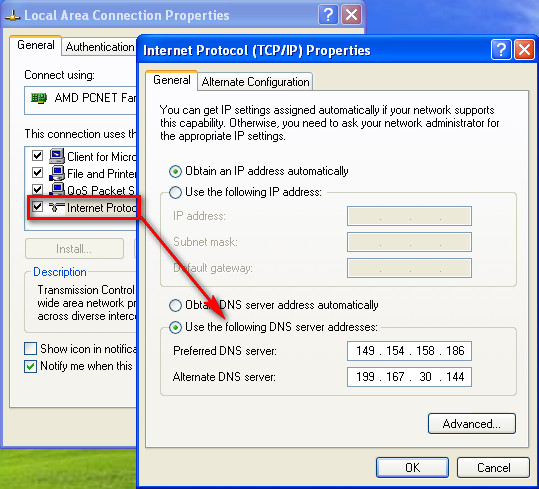This screenshot has width=539, height=489.
Task: Confirm the settings with OK
Action: pyautogui.click(x=412, y=467)
